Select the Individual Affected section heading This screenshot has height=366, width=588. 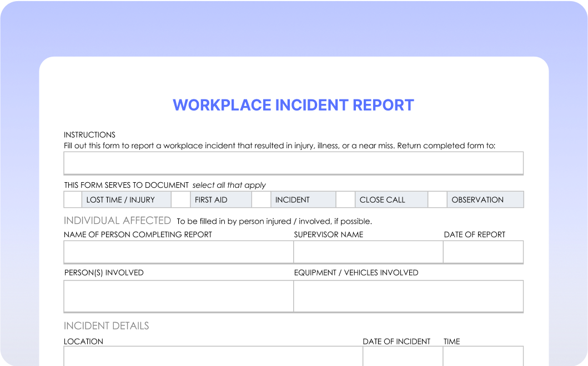[117, 220]
